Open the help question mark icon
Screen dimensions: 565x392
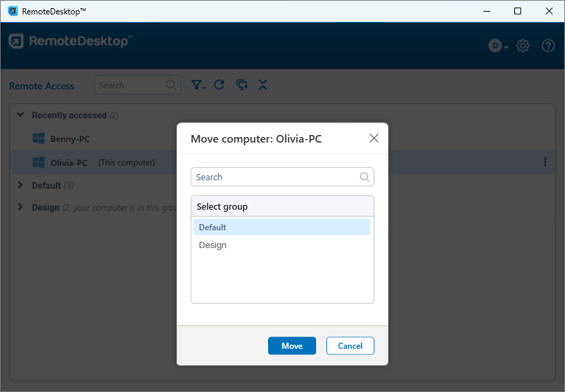[548, 46]
